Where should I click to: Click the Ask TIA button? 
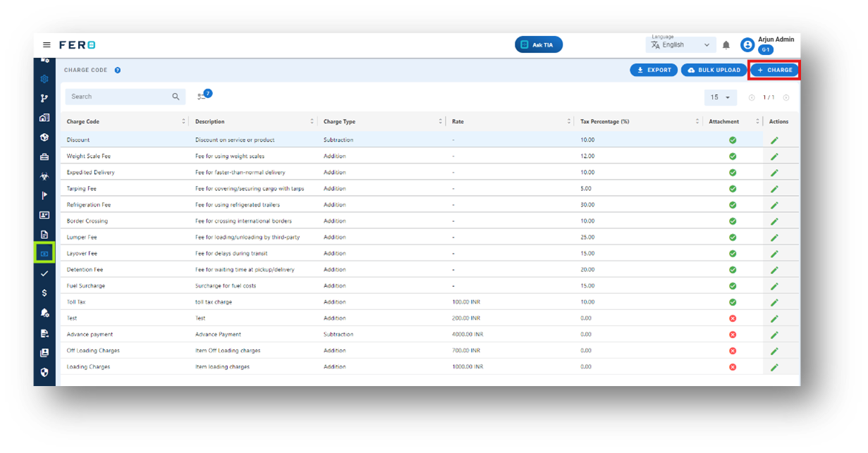(x=539, y=45)
